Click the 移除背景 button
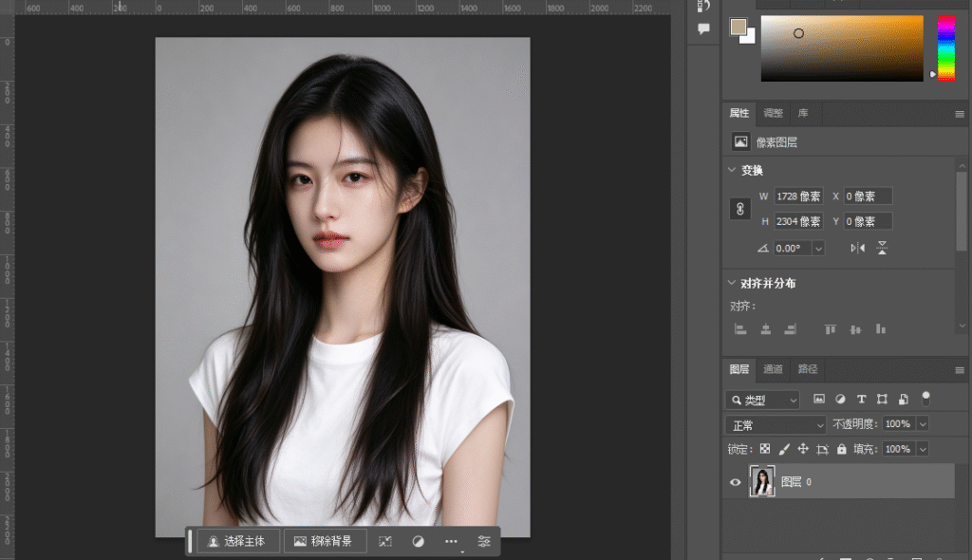This screenshot has width=972, height=560. pyautogui.click(x=325, y=541)
